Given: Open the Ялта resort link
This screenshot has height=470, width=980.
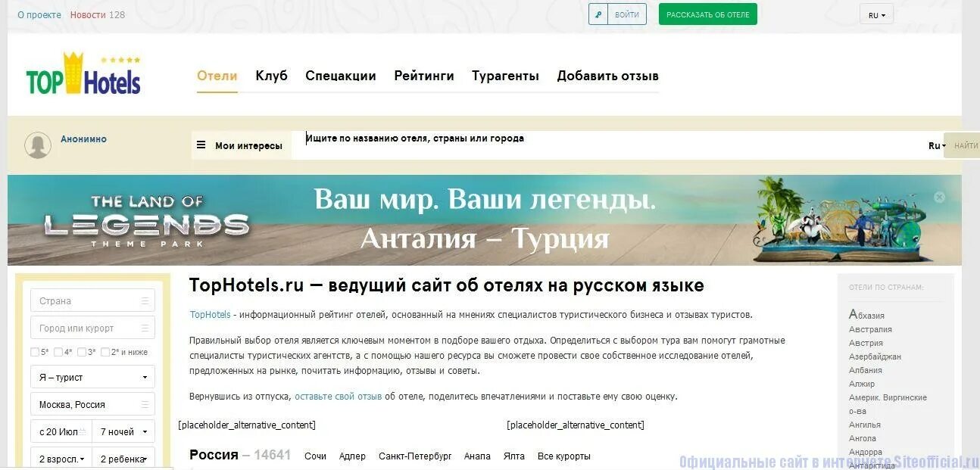Looking at the screenshot, I should (514, 456).
